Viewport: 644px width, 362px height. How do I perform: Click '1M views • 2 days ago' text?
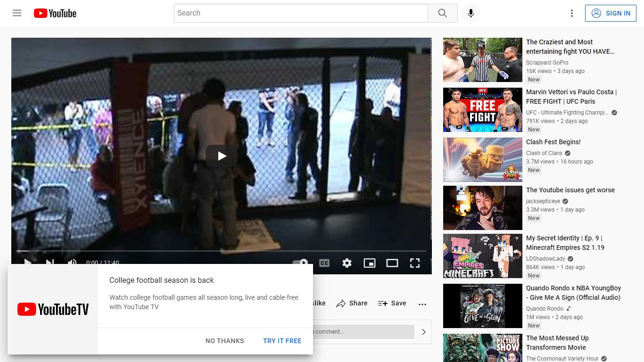[554, 317]
